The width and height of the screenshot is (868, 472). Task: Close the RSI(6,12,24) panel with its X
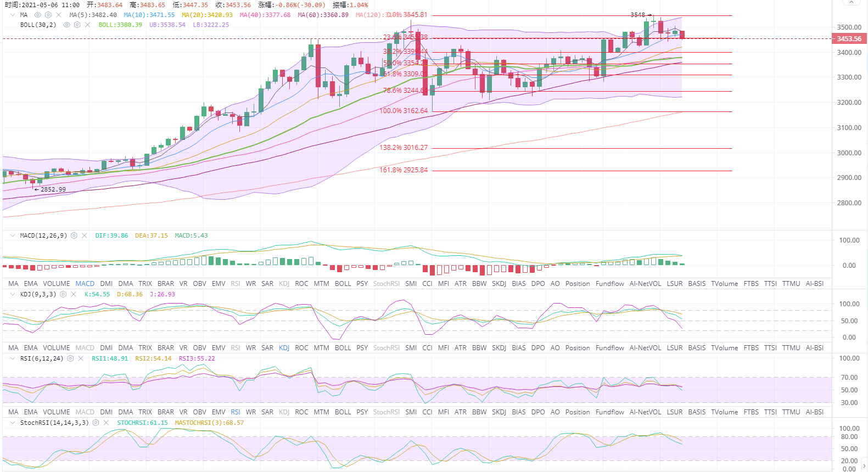pos(81,358)
